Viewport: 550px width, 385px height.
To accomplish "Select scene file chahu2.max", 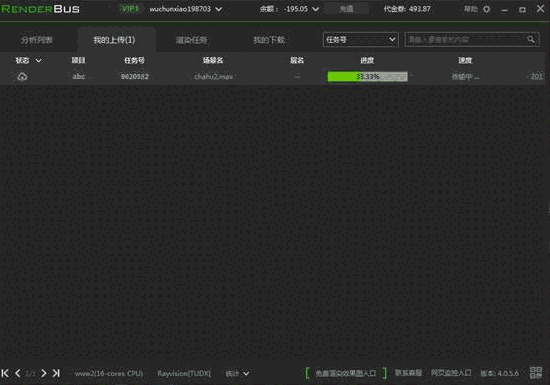I will (x=214, y=76).
